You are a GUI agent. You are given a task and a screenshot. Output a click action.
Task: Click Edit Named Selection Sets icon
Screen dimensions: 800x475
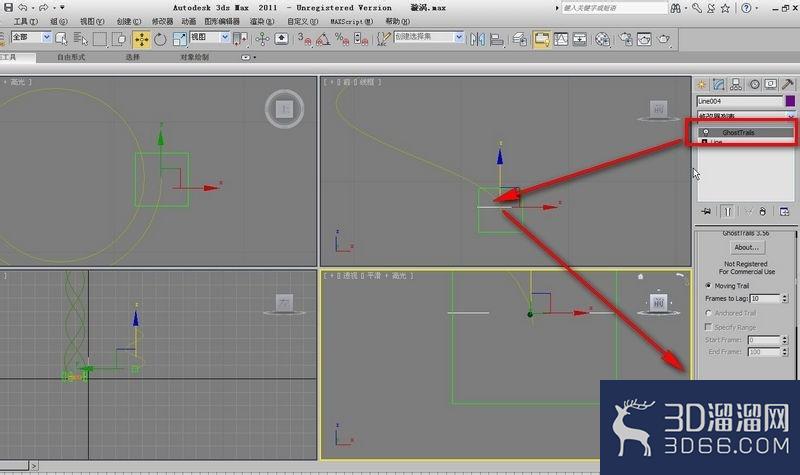click(384, 39)
